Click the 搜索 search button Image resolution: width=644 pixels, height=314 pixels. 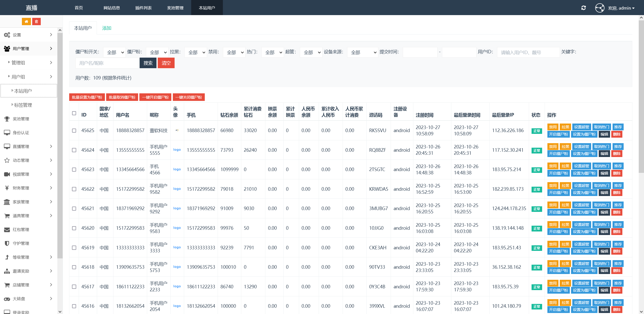[x=148, y=63]
